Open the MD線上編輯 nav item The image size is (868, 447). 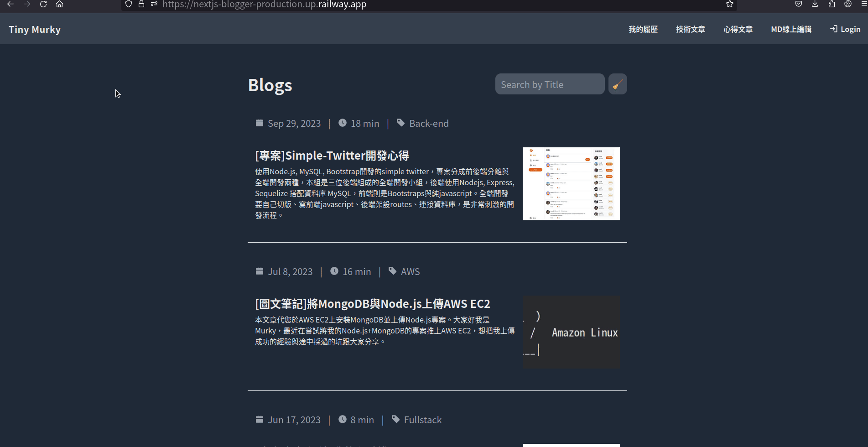pyautogui.click(x=791, y=29)
